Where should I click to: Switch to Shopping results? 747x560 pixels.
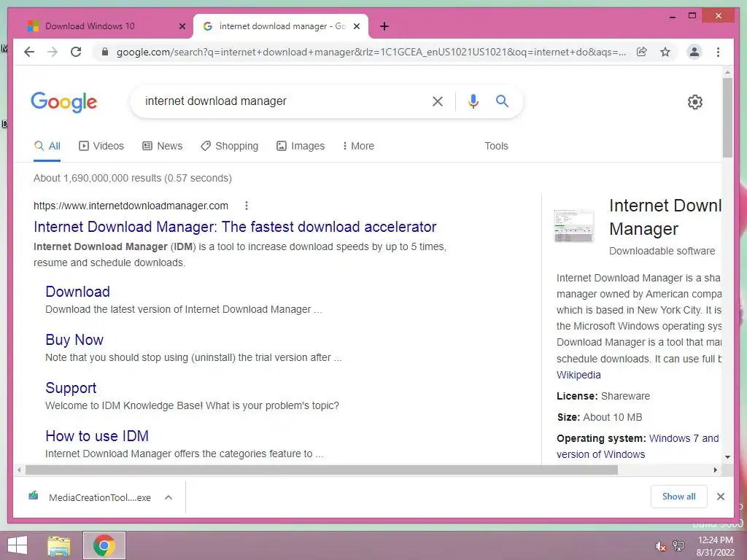click(230, 146)
